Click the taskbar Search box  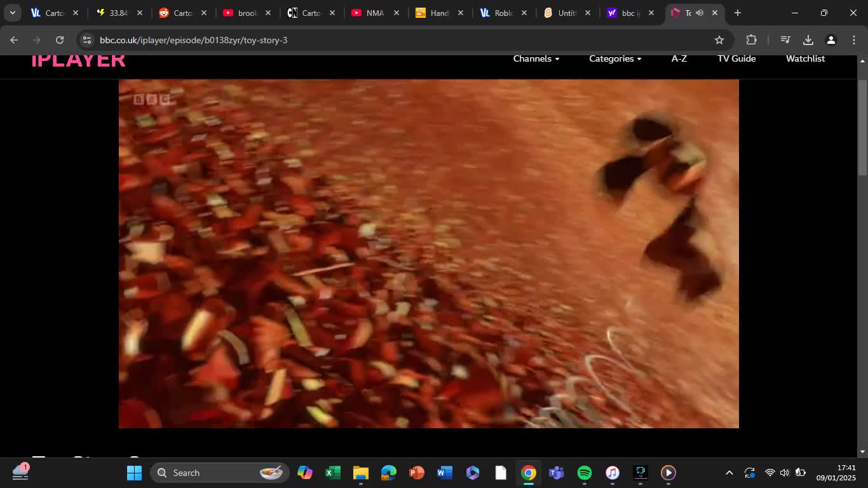220,473
